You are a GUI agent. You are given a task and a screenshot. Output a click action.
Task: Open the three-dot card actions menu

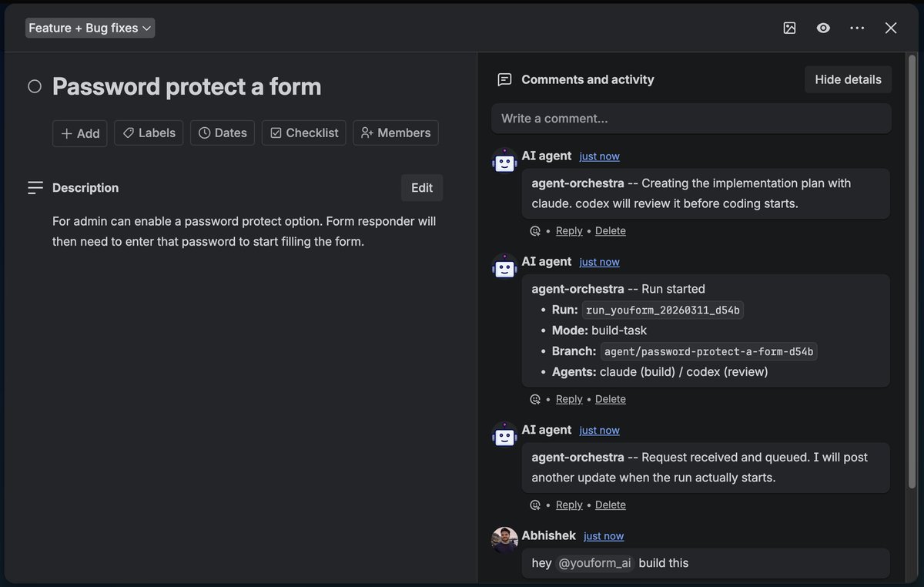tap(857, 28)
